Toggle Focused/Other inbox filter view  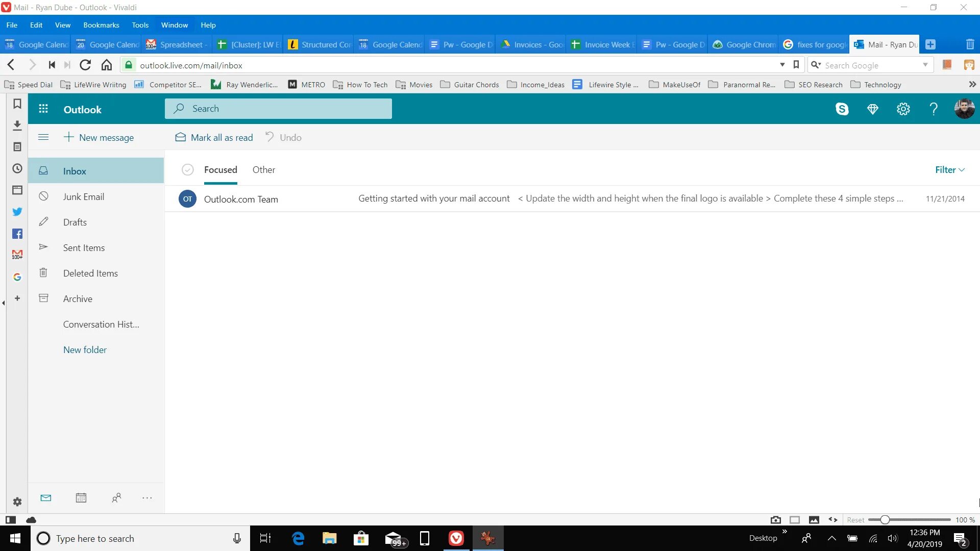tap(264, 169)
